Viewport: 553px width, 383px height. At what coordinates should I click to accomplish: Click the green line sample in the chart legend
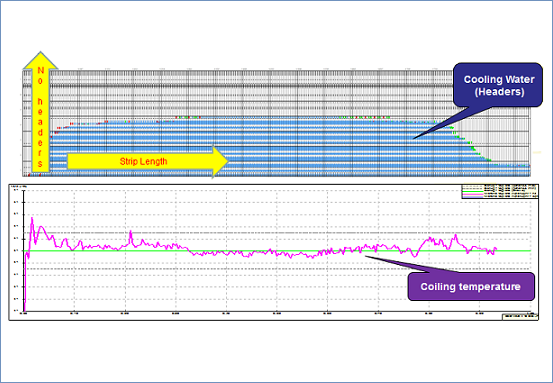[x=473, y=192]
